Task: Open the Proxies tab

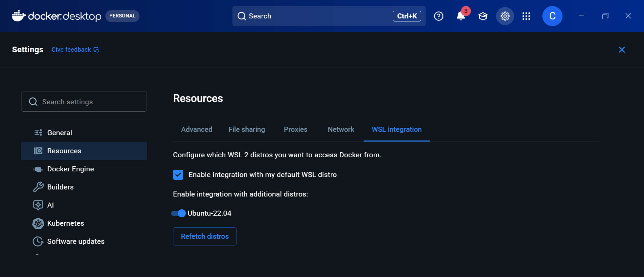Action: click(296, 129)
